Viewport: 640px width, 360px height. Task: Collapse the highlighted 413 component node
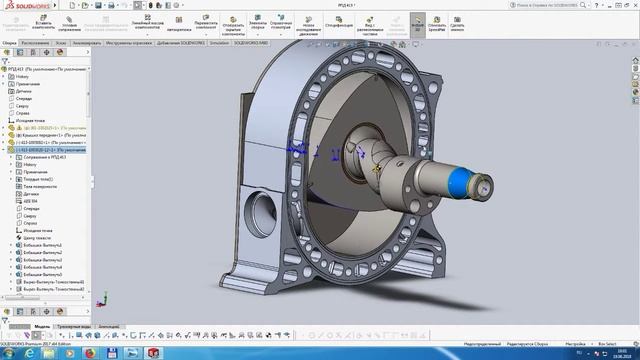(x=4, y=150)
